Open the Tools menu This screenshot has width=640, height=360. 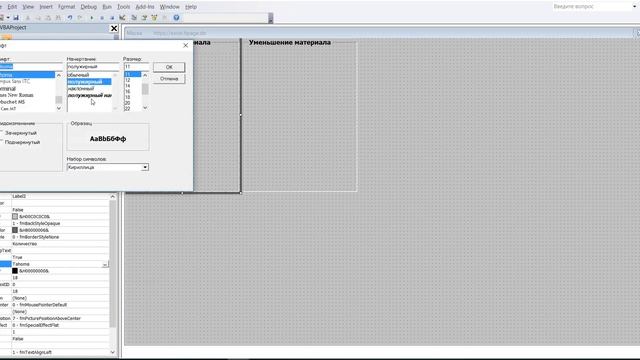tap(123, 7)
